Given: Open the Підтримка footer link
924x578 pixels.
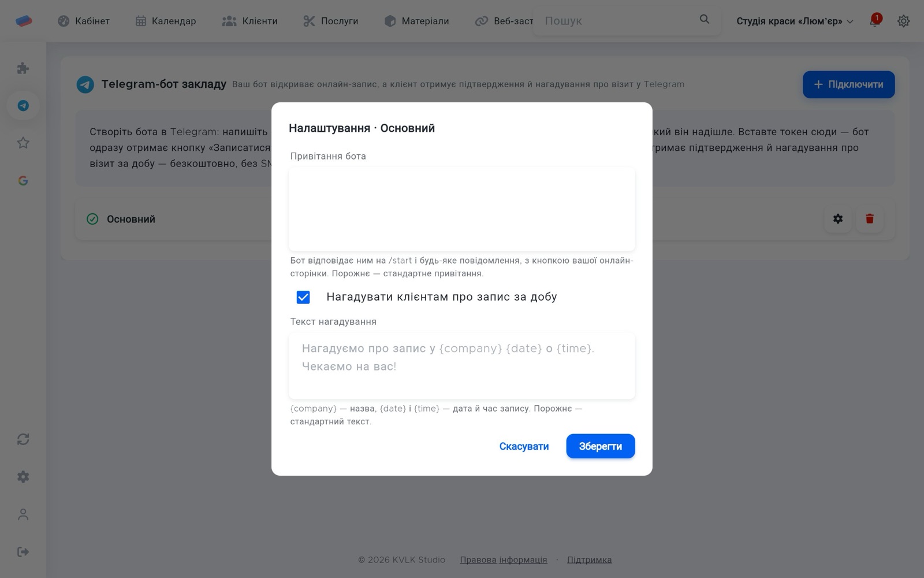Looking at the screenshot, I should pyautogui.click(x=590, y=560).
